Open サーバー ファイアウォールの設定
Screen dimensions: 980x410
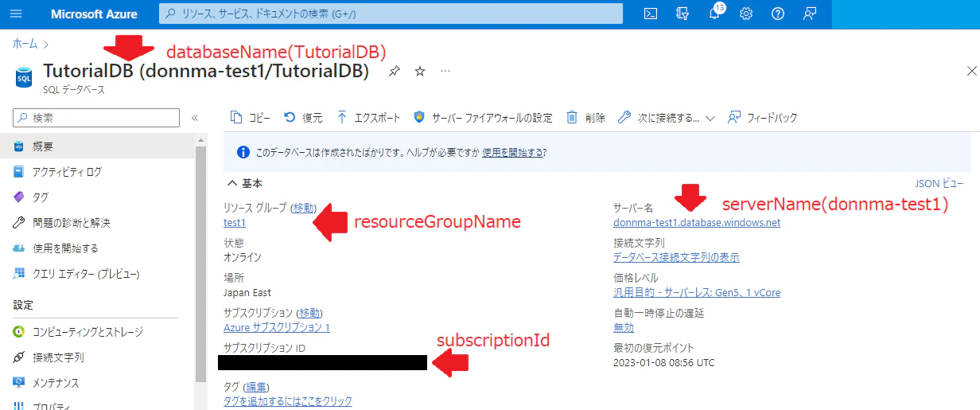click(x=483, y=118)
